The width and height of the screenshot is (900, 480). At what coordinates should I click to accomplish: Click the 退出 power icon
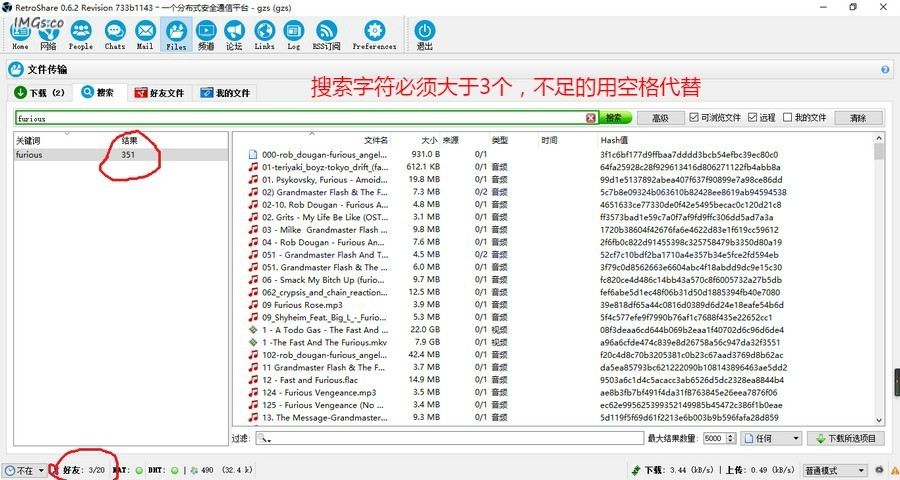pyautogui.click(x=425, y=34)
